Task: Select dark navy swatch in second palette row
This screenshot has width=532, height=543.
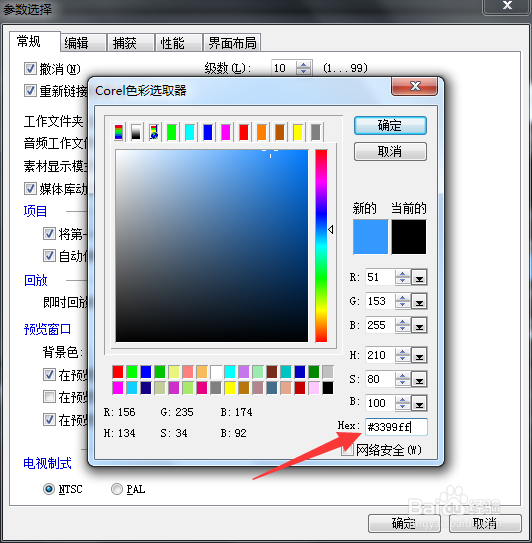Action: pyautogui.click(x=146, y=388)
